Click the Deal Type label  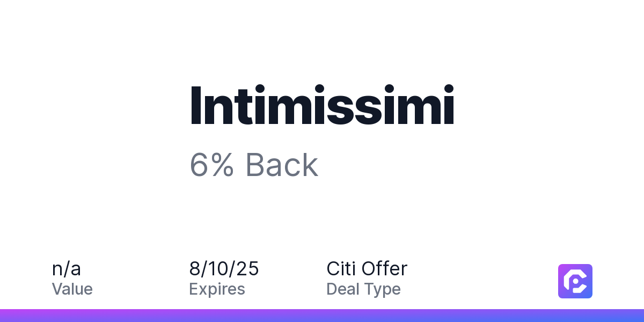click(364, 290)
